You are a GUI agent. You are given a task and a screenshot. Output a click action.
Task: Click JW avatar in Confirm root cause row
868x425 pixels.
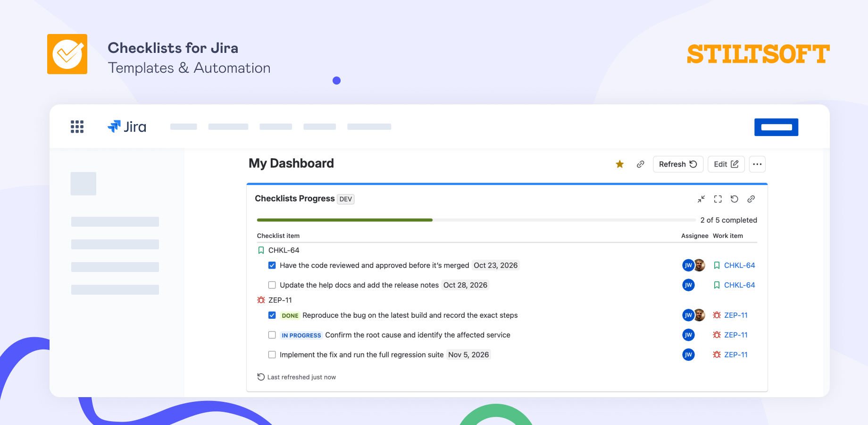pyautogui.click(x=688, y=335)
